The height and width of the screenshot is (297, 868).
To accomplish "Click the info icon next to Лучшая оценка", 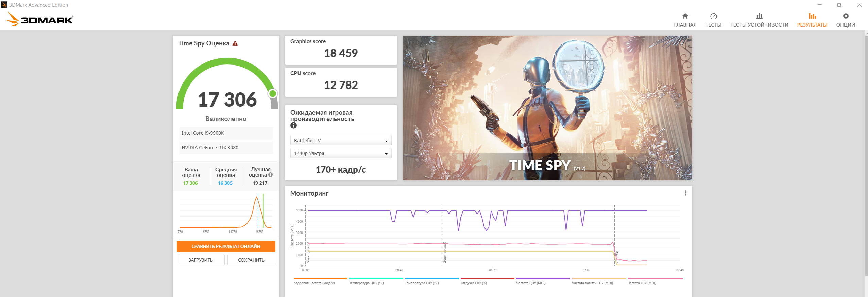I will pos(271,175).
